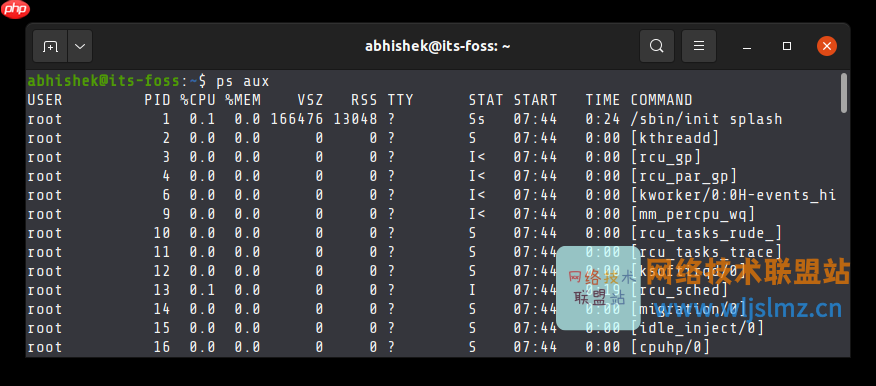
Task: Click the [rcu_tasks_rude_] process name
Action: pyautogui.click(x=707, y=233)
